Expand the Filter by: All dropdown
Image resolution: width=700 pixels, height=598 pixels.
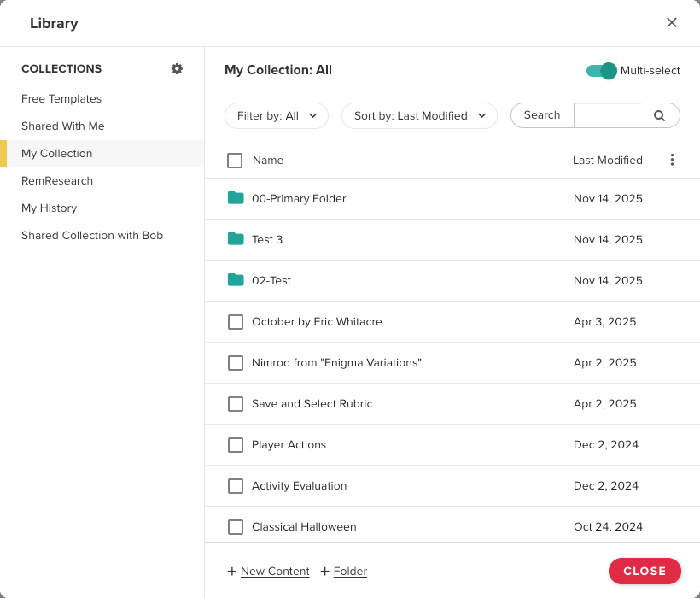[x=277, y=116]
